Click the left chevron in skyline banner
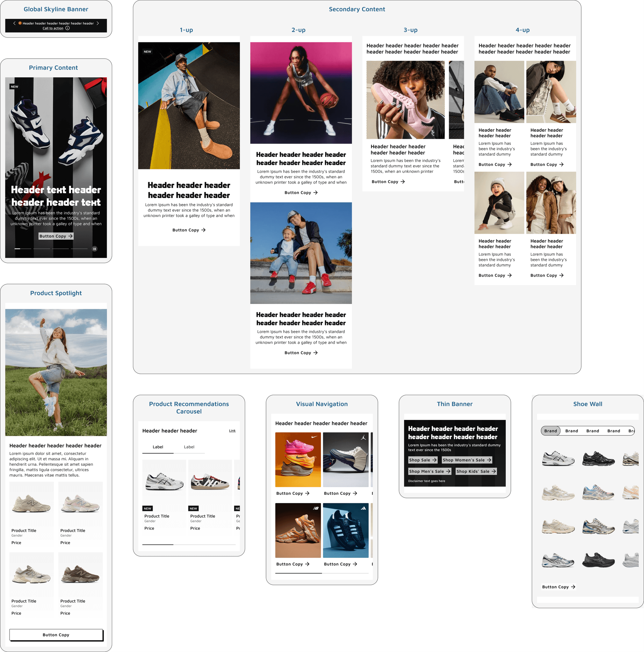Viewport: 644px width, 652px height. [x=14, y=23]
